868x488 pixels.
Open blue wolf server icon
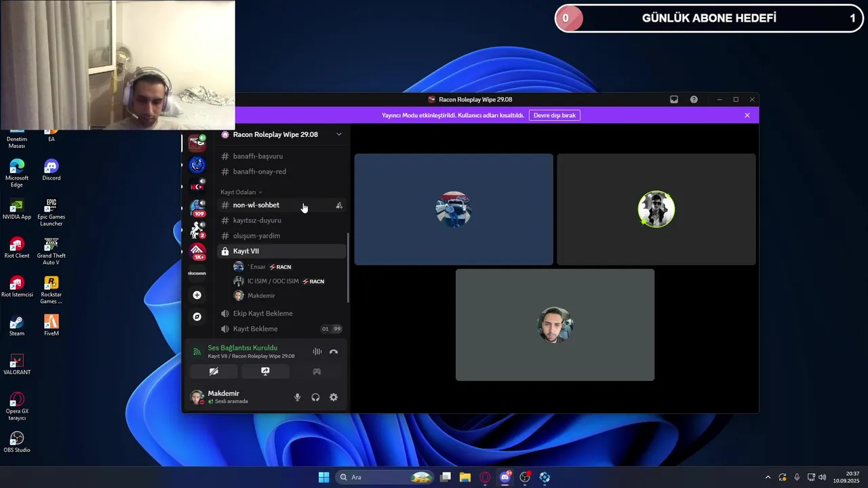tap(197, 165)
